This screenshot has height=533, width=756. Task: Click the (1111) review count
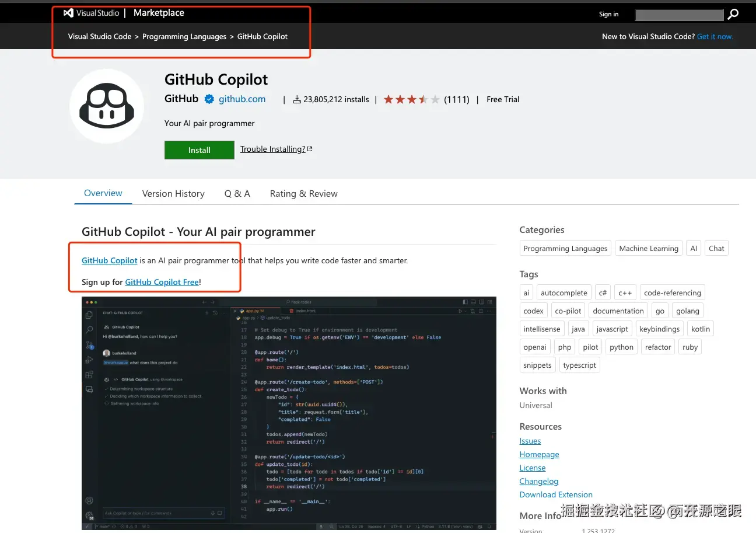457,99
